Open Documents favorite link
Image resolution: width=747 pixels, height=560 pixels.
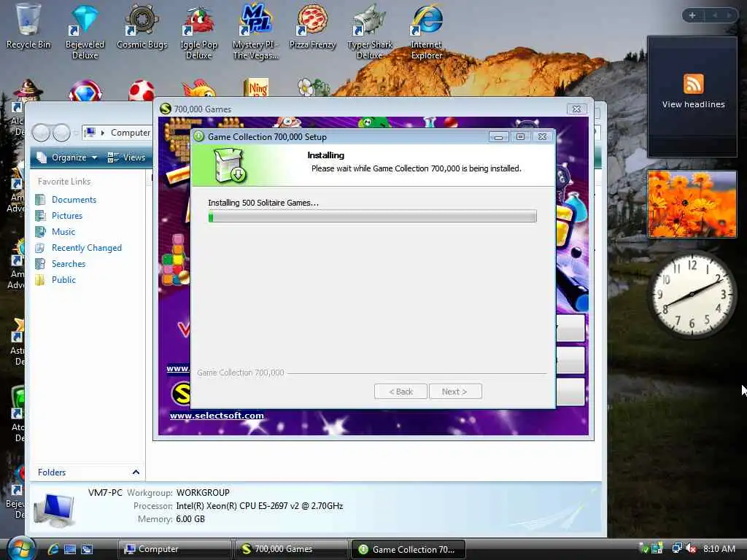pos(74,200)
